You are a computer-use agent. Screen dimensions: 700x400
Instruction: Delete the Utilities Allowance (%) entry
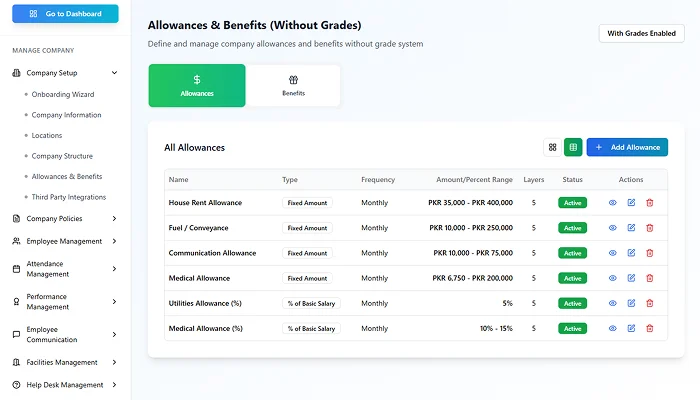[x=650, y=303]
